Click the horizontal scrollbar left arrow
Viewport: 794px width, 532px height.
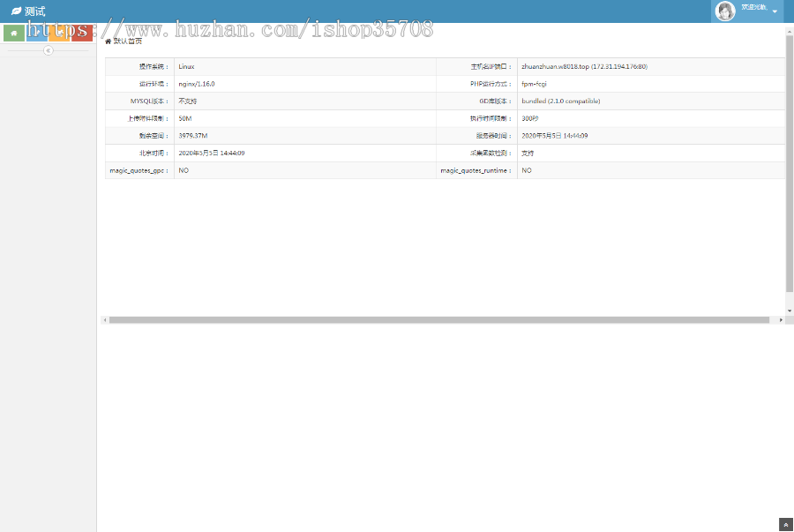pos(105,320)
